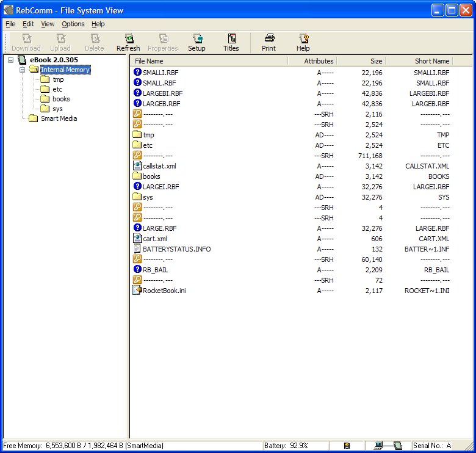Image resolution: width=476 pixels, height=453 pixels.
Task: Open the Titles toolbar icon
Action: (x=232, y=38)
